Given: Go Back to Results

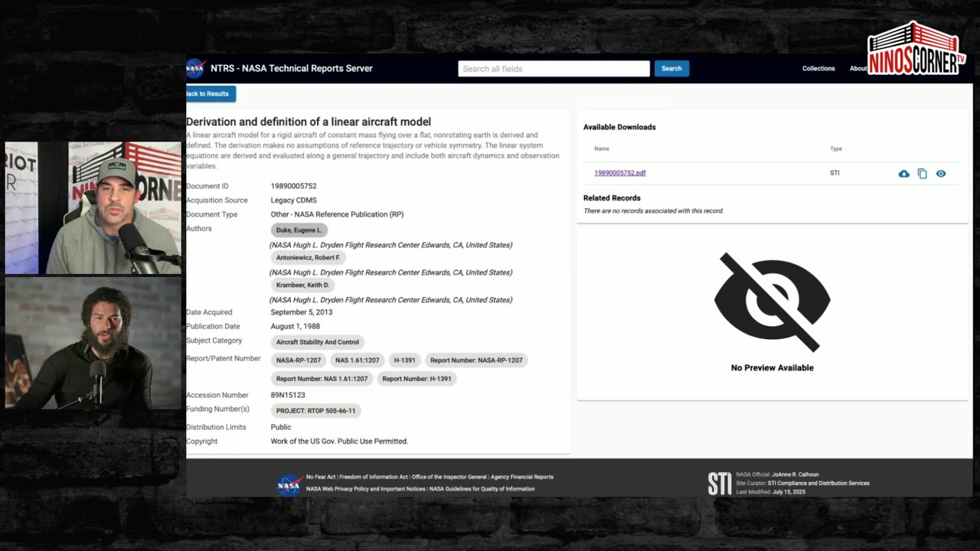Looking at the screenshot, I should click(x=210, y=93).
